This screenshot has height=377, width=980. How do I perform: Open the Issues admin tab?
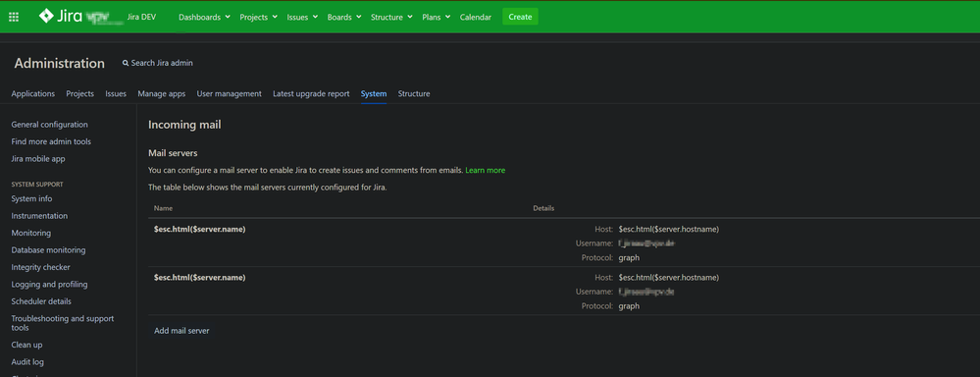click(116, 94)
